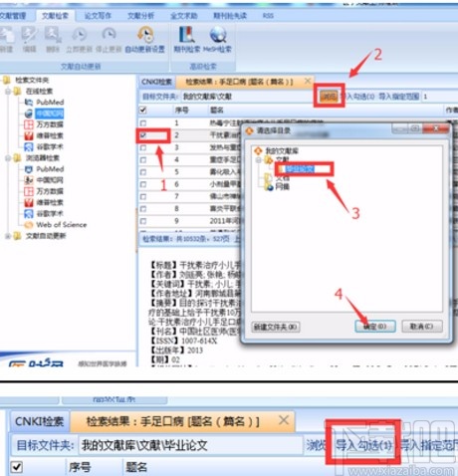
Task: Launch the 期刊检索 journal search tool
Action: 187,40
